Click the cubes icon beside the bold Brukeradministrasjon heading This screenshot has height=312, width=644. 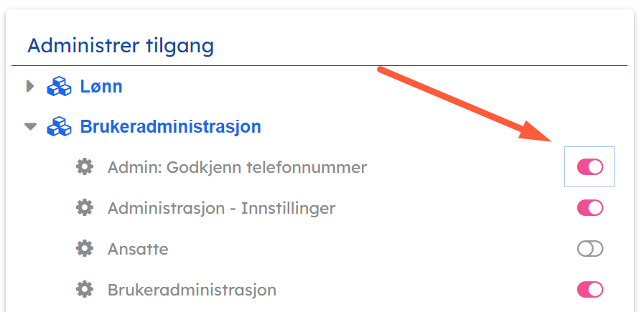[x=59, y=128]
